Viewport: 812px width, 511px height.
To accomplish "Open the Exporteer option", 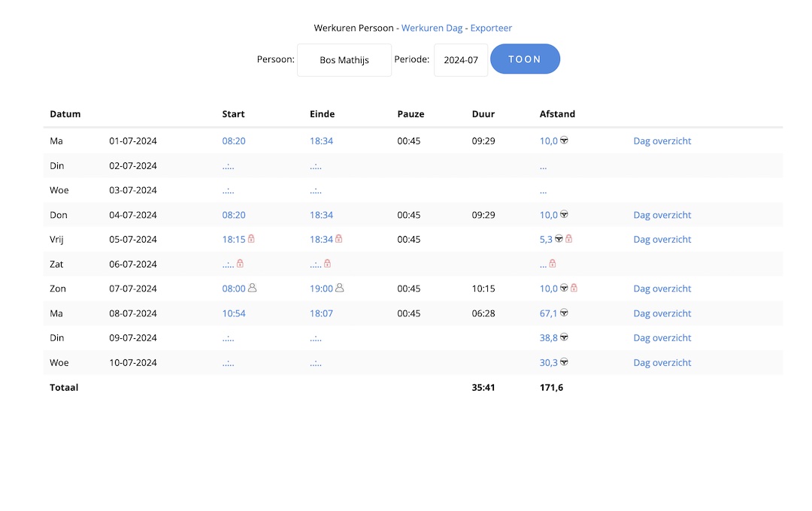I will click(491, 28).
